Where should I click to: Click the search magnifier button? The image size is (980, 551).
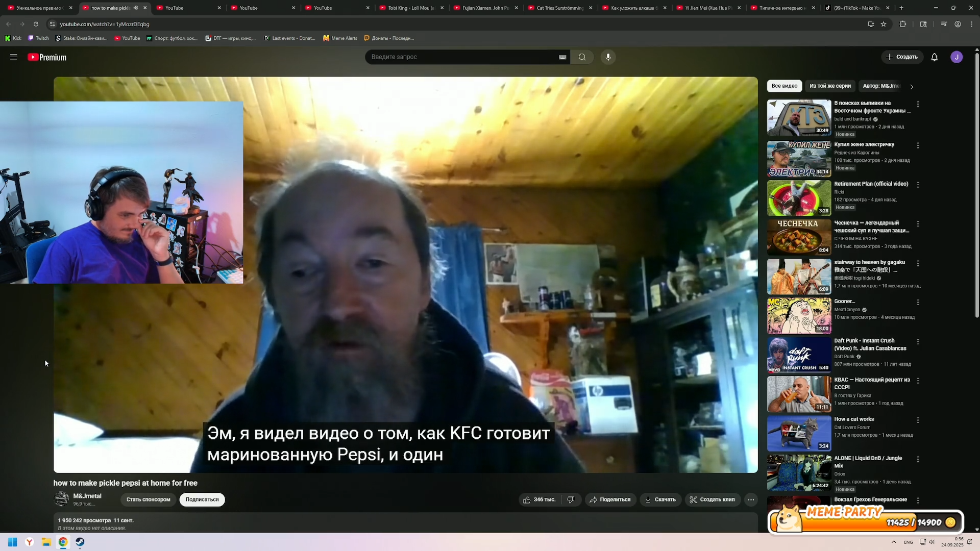[582, 57]
